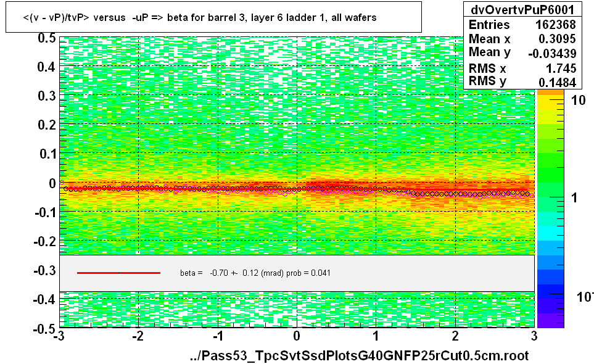The image size is (594, 364).
Task: Click the Pass53 root file name label
Action: click(359, 355)
